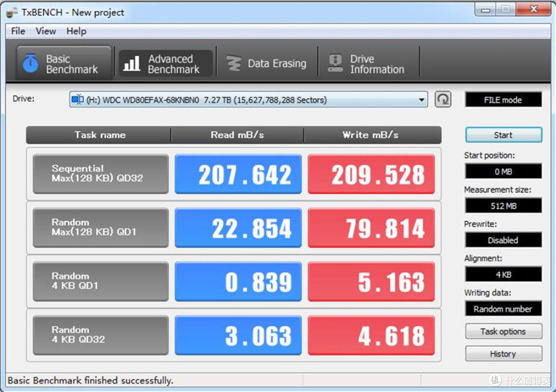This screenshot has height=392, width=556.
Task: Toggle the FILE mode selector
Action: click(503, 100)
